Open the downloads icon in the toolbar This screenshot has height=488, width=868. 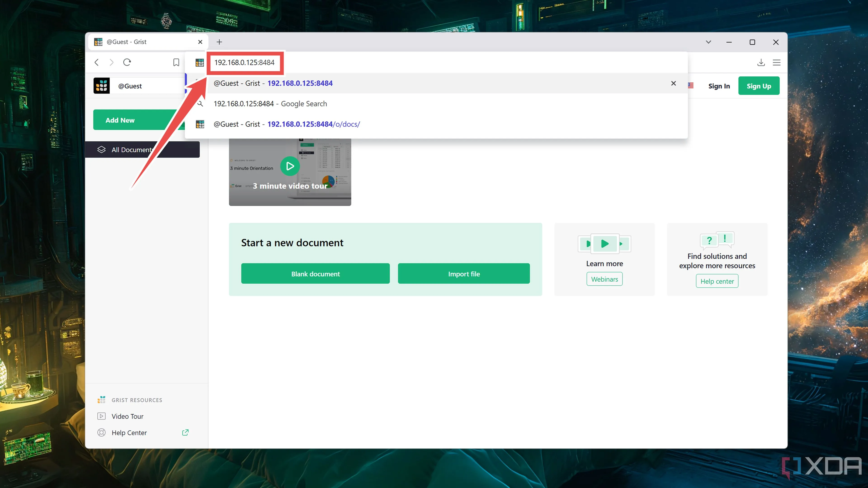click(761, 62)
